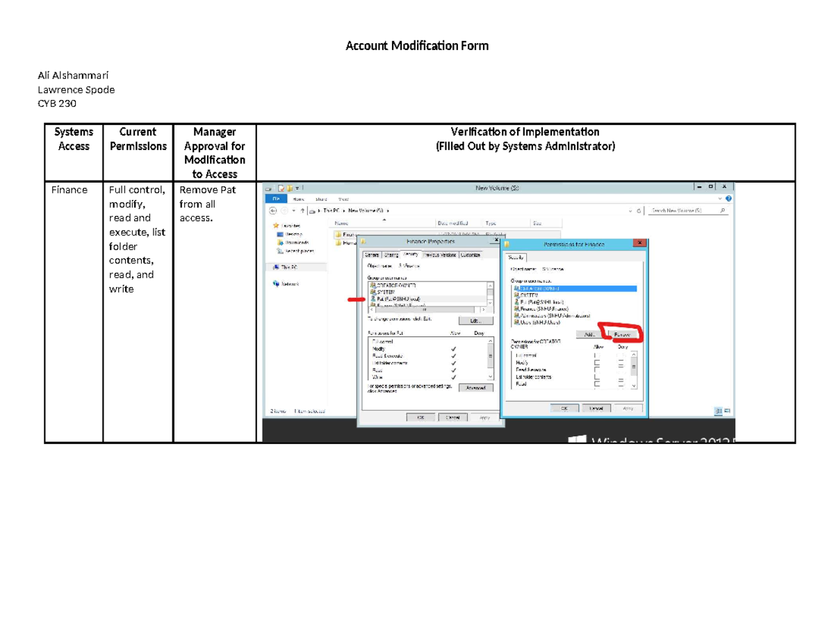
Task: Expand the breadcrumb arrow after New Volume (G:)
Action: [x=388, y=210]
